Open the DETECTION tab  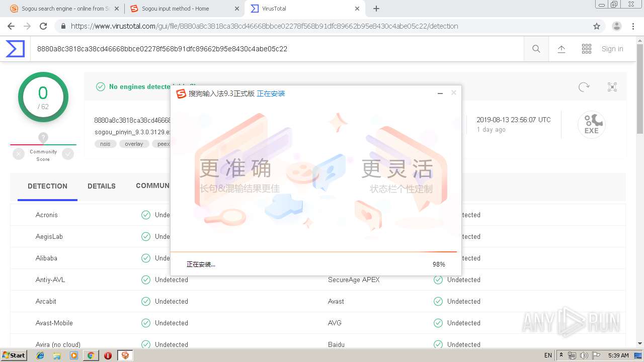tap(47, 186)
